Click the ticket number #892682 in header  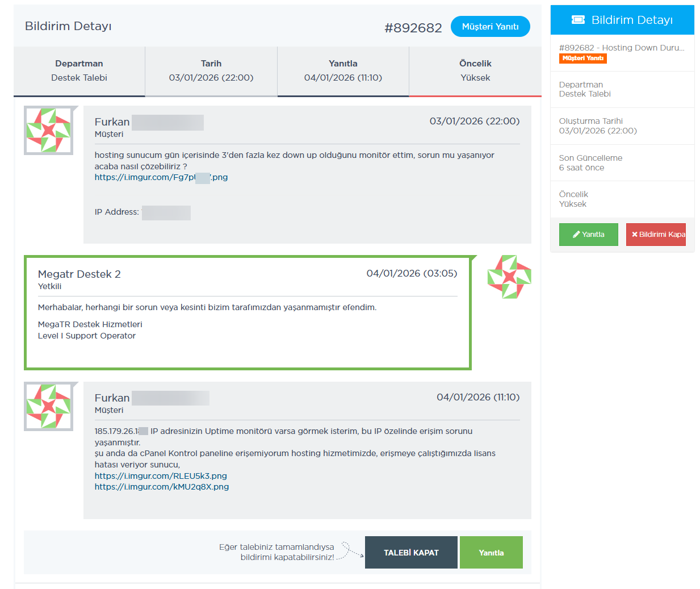[413, 28]
